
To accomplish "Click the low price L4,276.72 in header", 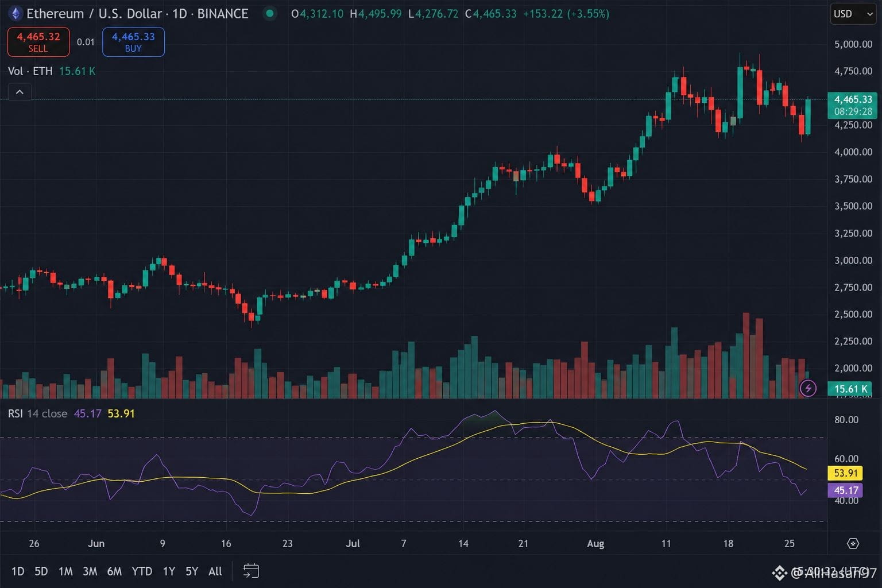I will 433,14.
